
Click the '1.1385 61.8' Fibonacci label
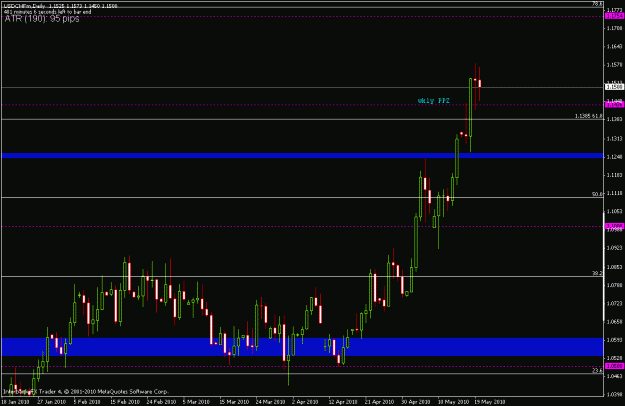point(588,116)
